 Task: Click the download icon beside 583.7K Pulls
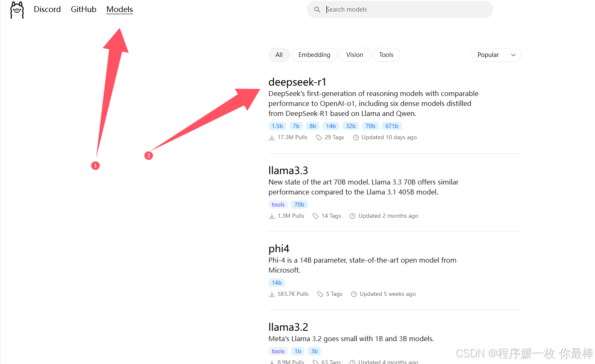point(272,294)
